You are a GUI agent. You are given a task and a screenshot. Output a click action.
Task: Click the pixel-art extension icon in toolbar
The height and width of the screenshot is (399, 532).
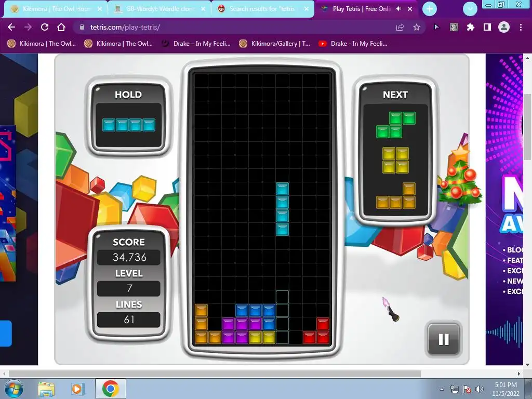click(x=454, y=27)
